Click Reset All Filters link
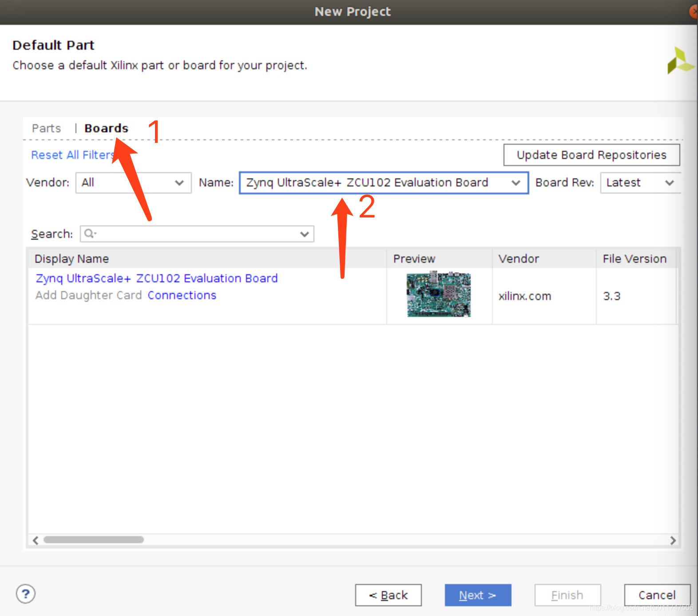Screen dimensions: 698x616 pos(73,155)
